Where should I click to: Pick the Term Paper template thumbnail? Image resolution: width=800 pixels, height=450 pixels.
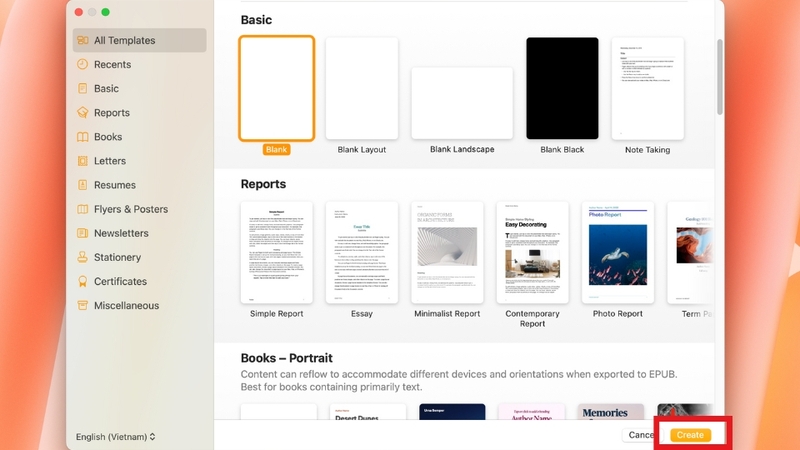(690, 253)
